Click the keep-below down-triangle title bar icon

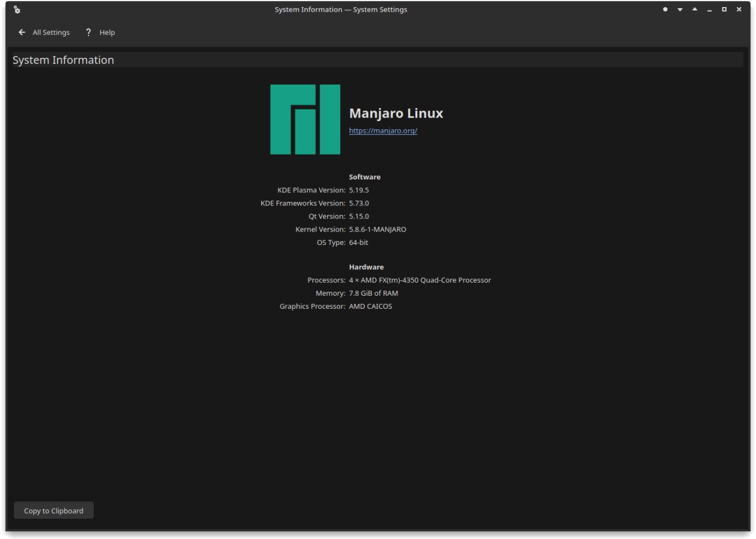tap(680, 9)
